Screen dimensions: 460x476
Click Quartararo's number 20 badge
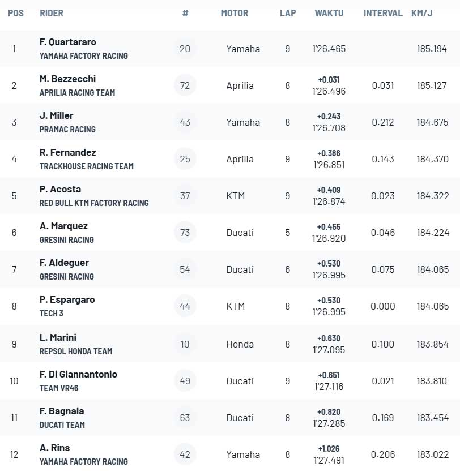tap(185, 49)
